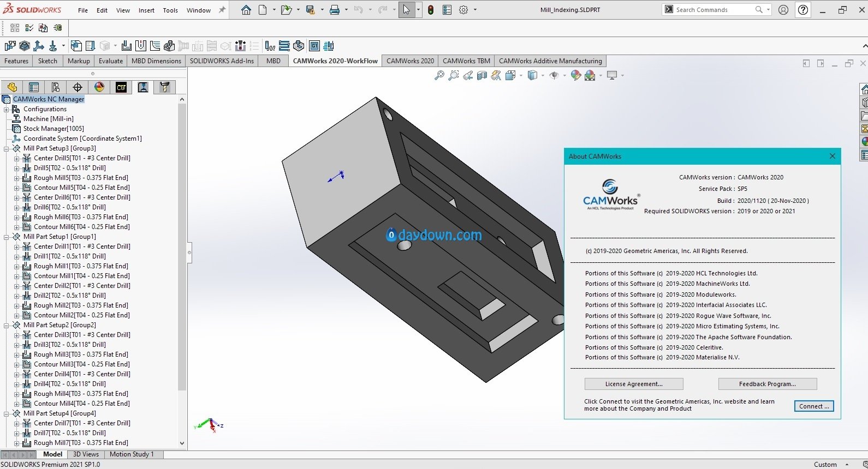Click the tree panel vertical scrollbar
868x469 pixels.
pos(182,246)
